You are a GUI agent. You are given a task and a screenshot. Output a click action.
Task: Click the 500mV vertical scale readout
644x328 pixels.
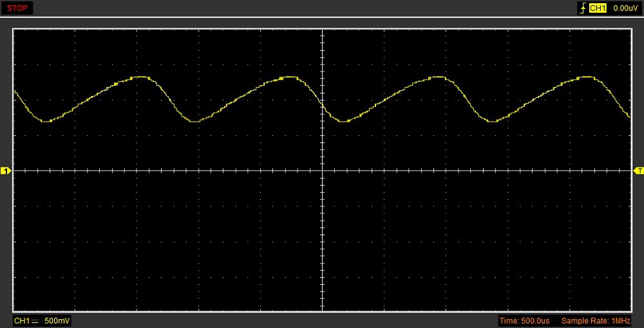[57, 321]
